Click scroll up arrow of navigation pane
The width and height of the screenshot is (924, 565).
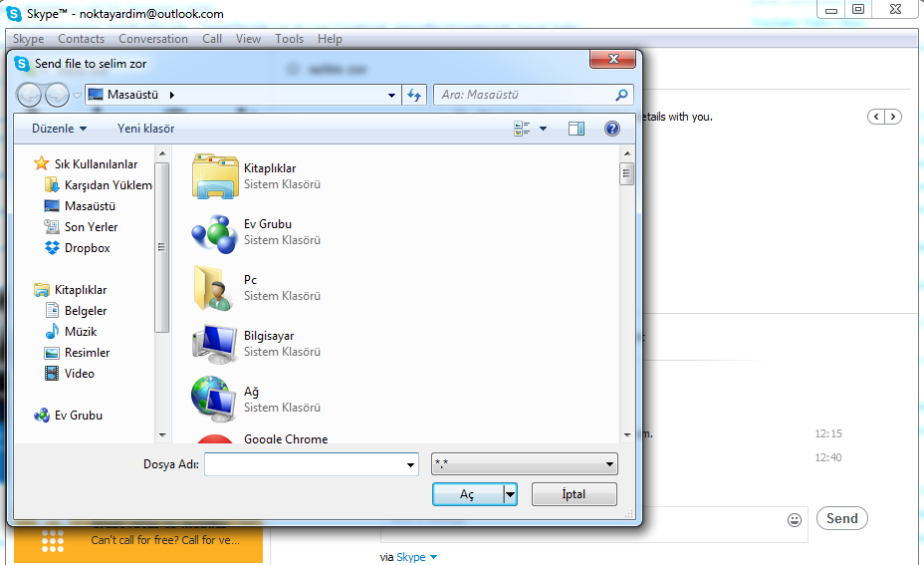tap(162, 153)
